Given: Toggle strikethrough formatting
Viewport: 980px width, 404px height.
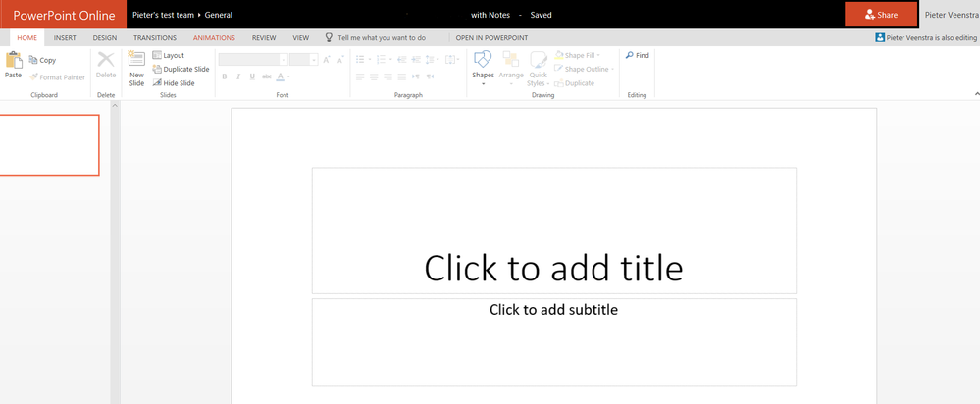Looking at the screenshot, I should pos(267,76).
